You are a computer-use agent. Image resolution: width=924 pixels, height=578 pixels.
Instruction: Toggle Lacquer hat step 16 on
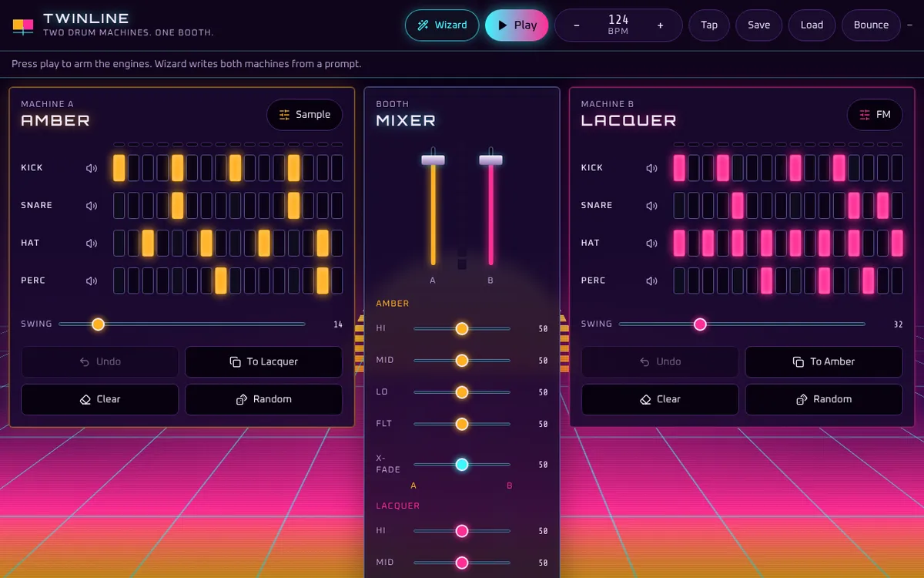tap(897, 244)
